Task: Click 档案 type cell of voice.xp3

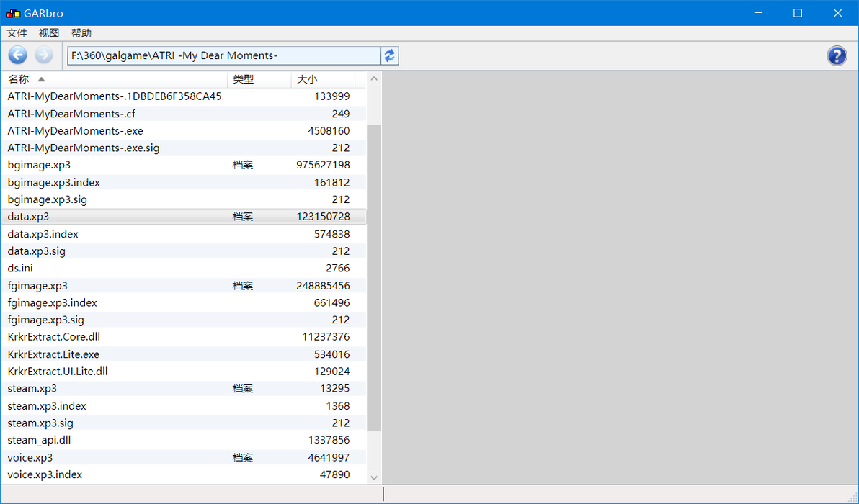Action: coord(243,457)
